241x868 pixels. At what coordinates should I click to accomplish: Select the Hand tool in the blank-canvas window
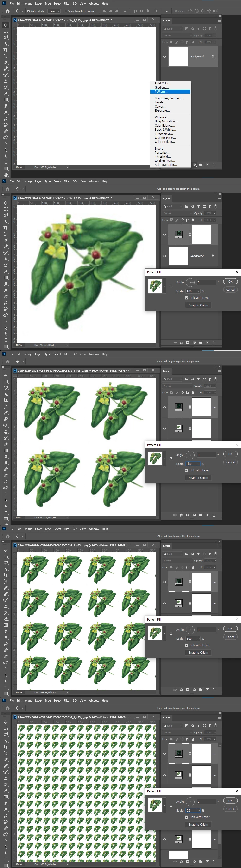pos(6,175)
